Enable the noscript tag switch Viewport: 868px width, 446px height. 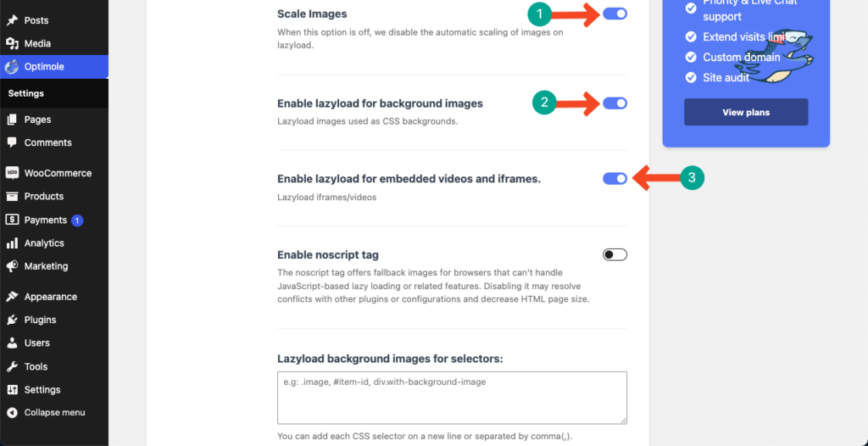(x=615, y=255)
